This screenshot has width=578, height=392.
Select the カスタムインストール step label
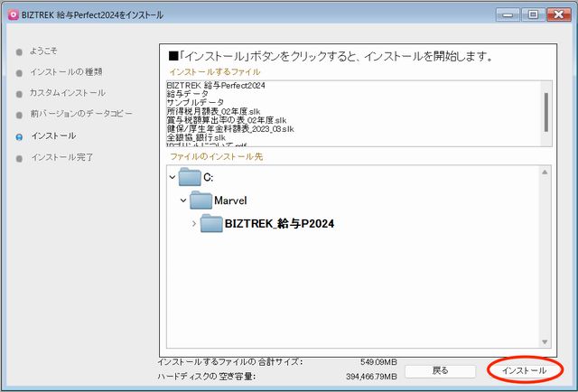coord(68,93)
